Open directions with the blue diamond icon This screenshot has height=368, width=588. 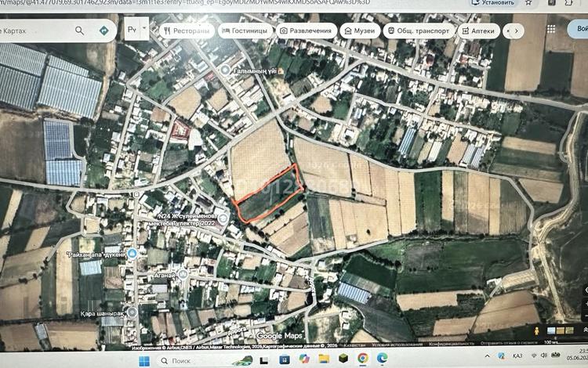click(103, 31)
